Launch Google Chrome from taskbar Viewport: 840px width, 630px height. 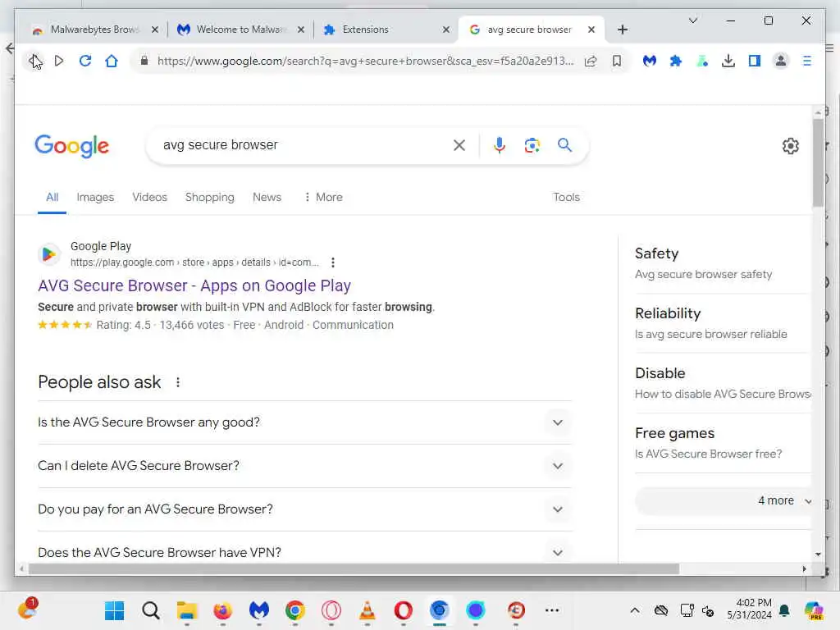pyautogui.click(x=295, y=610)
